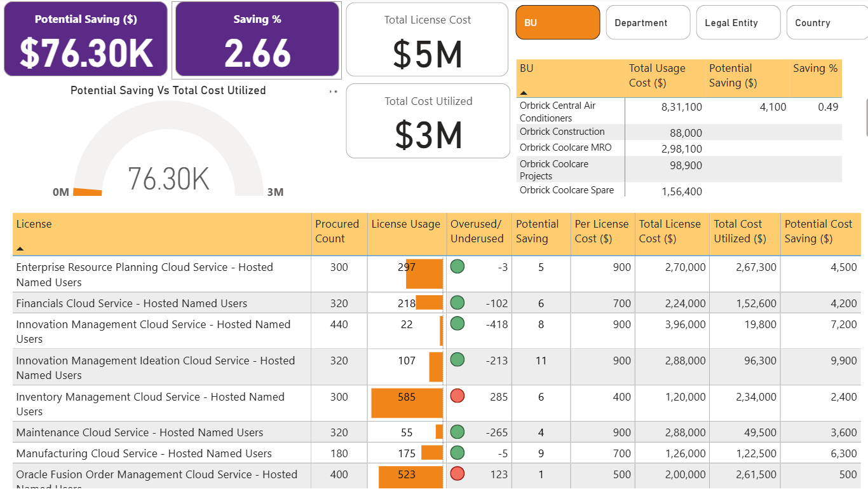Select the Orbrick Construction row

point(680,132)
